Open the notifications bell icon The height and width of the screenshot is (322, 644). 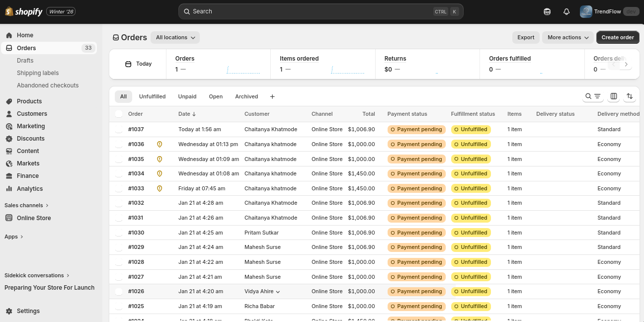pyautogui.click(x=566, y=11)
